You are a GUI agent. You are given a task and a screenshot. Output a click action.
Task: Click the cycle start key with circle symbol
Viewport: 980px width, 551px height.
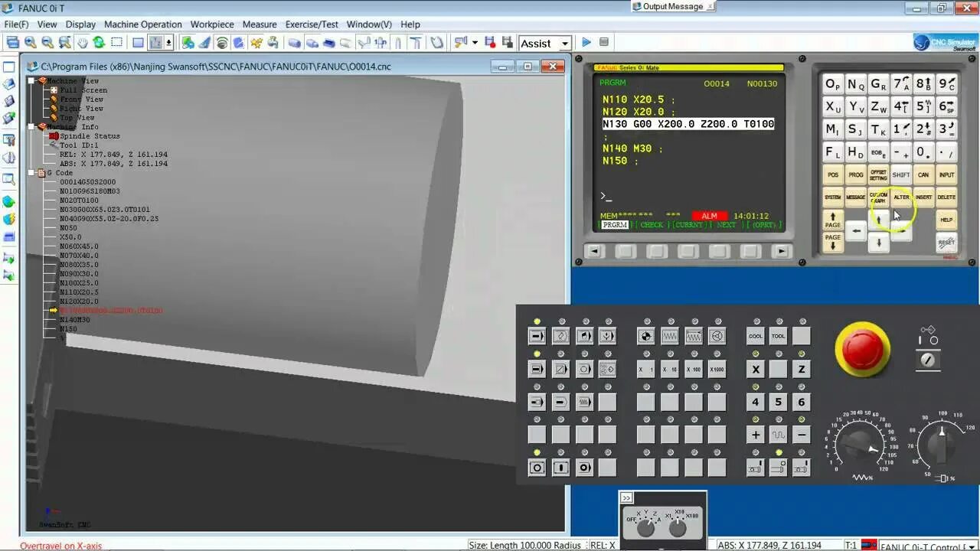point(537,468)
